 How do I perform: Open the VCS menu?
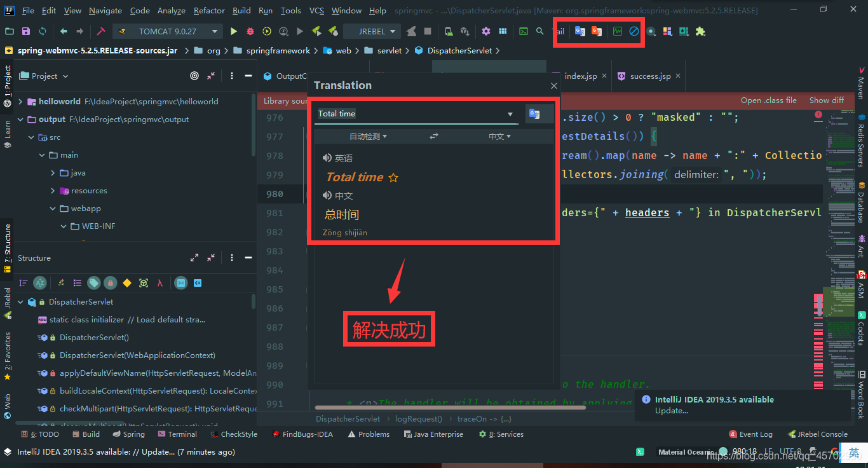(316, 10)
